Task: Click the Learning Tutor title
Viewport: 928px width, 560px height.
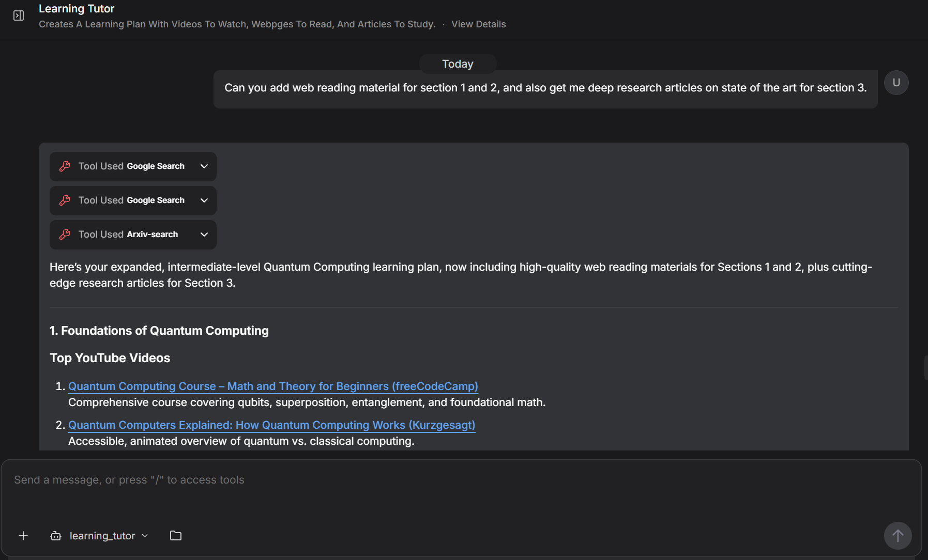Action: tap(77, 9)
